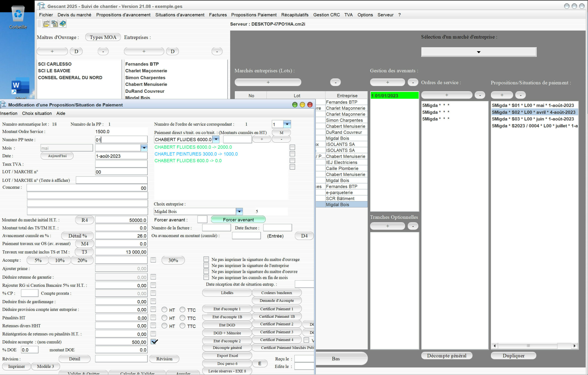Select the green avenant entry 1 01/01/2023

pos(394,96)
